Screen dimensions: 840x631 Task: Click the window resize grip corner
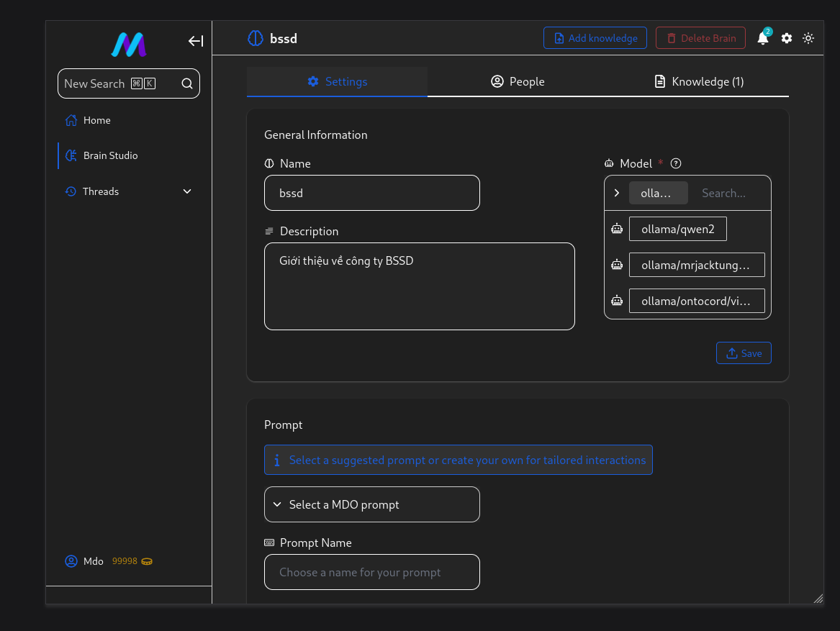tap(818, 599)
